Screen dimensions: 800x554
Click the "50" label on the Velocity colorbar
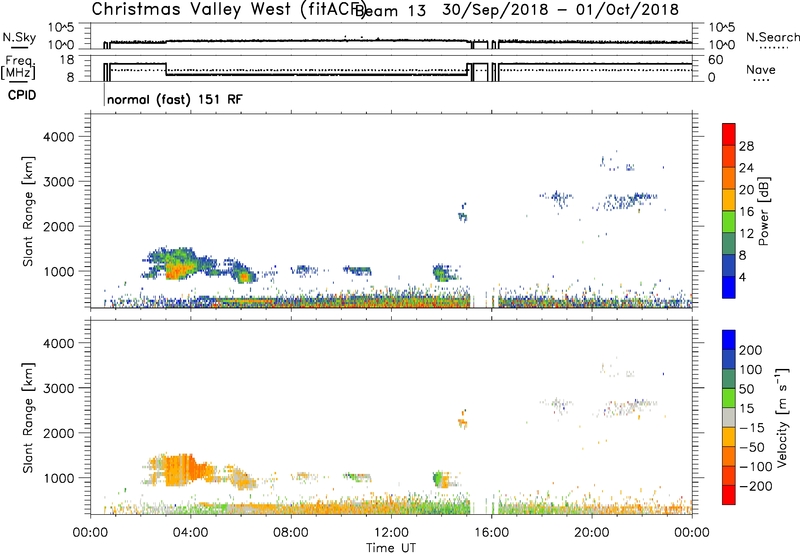(746, 389)
